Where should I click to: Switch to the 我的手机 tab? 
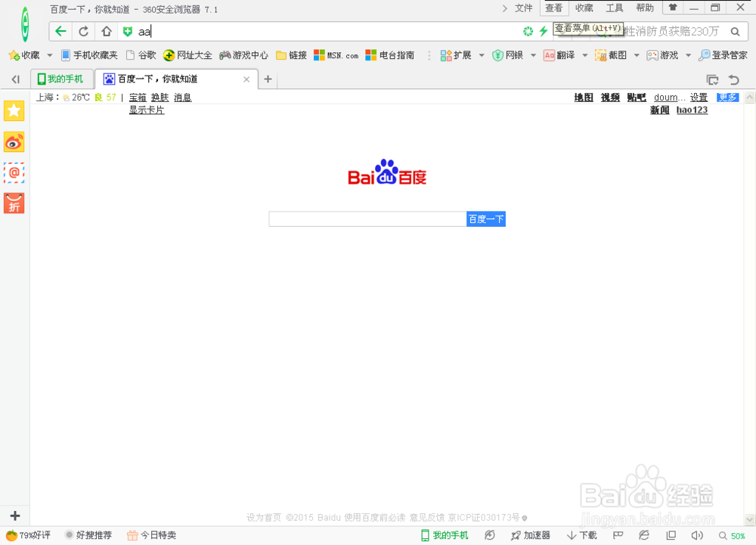pos(61,79)
